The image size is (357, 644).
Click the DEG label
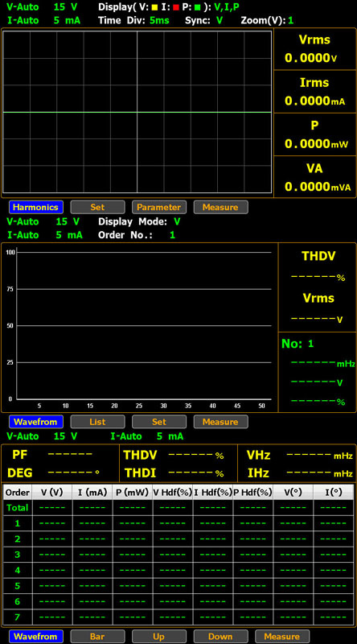click(x=20, y=473)
